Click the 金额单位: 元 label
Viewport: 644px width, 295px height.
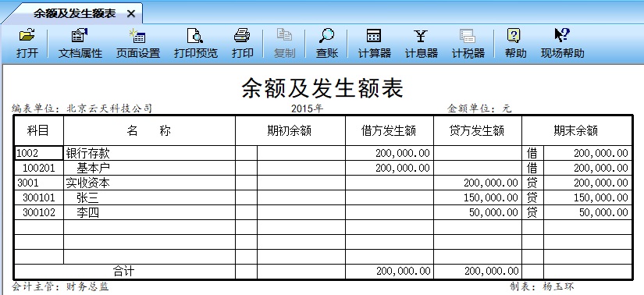click(480, 108)
